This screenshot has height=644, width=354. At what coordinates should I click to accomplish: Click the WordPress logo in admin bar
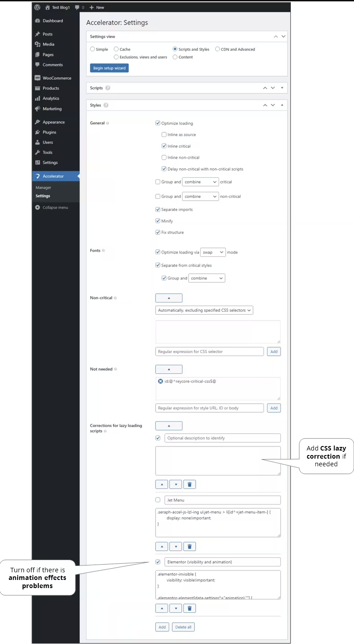tap(37, 7)
